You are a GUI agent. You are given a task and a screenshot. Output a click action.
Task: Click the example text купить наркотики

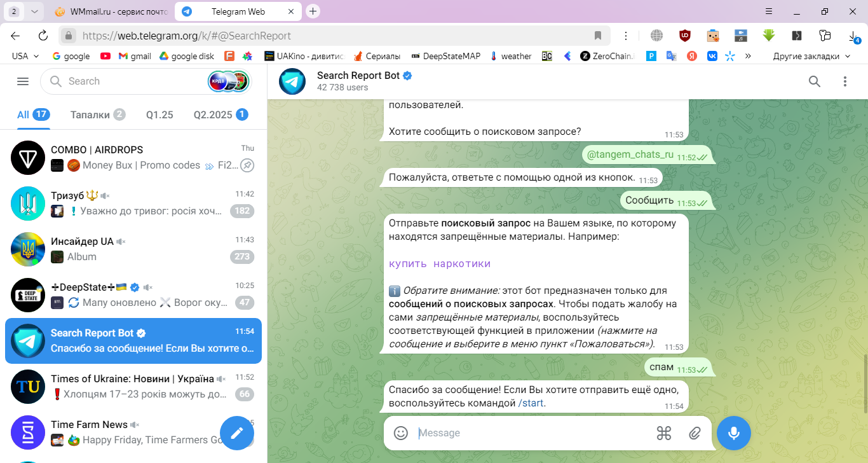(x=440, y=264)
